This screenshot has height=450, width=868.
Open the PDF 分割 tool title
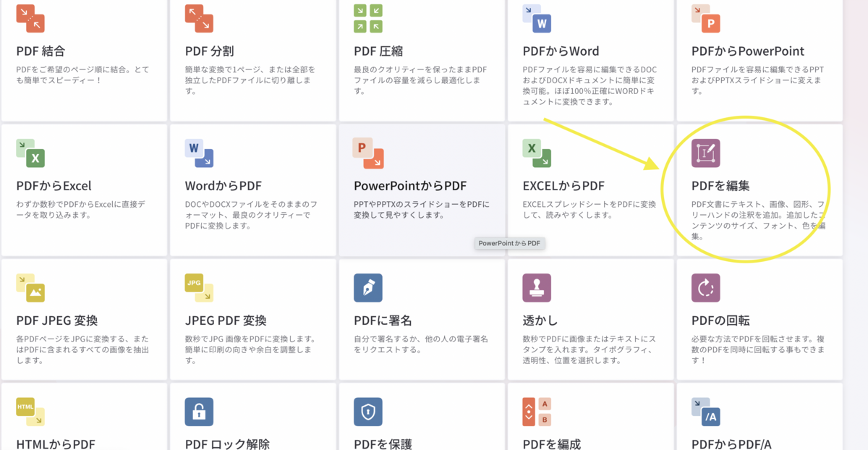click(209, 51)
